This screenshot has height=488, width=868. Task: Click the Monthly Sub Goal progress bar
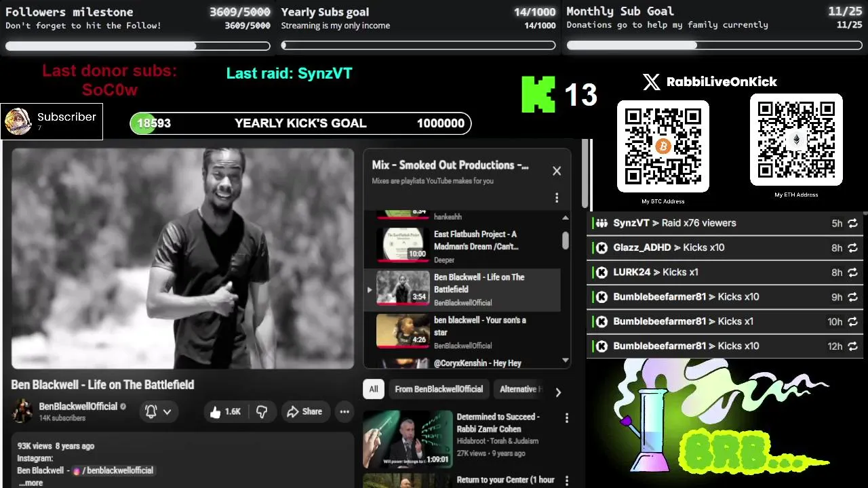[x=715, y=45]
